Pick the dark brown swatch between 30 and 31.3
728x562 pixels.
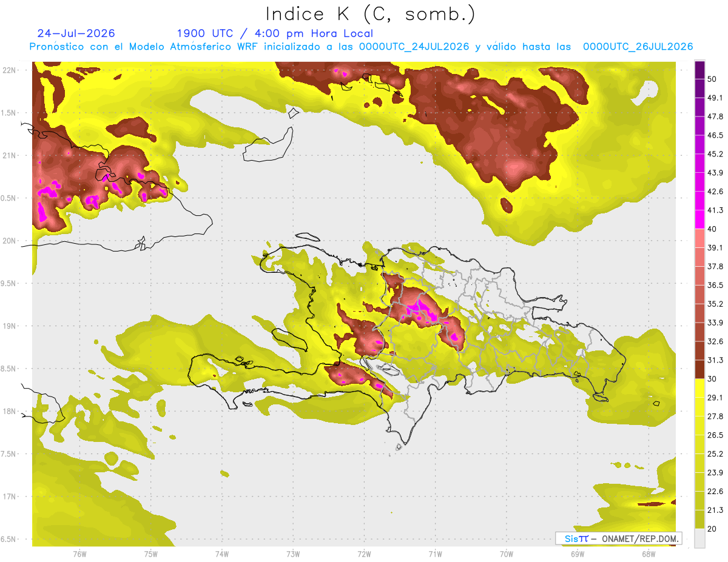699,369
